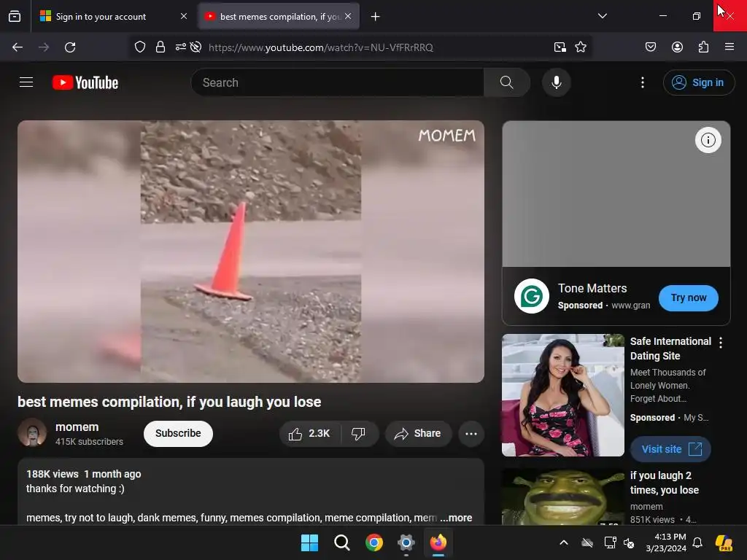Click Visit site on dating ad
The width and height of the screenshot is (747, 560).
coord(671,449)
